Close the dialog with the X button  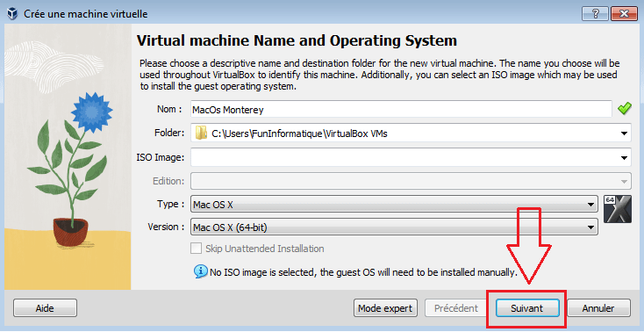pyautogui.click(x=624, y=13)
